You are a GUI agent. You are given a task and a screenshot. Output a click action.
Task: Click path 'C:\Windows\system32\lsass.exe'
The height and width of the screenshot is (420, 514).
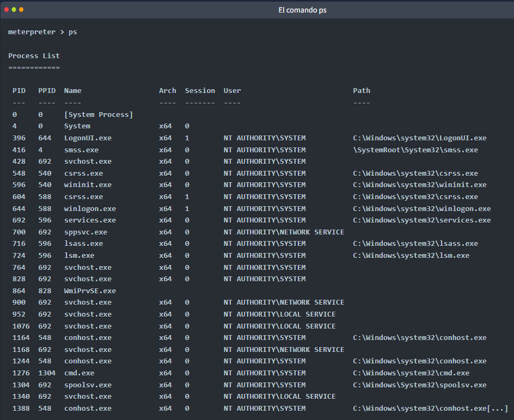click(415, 244)
